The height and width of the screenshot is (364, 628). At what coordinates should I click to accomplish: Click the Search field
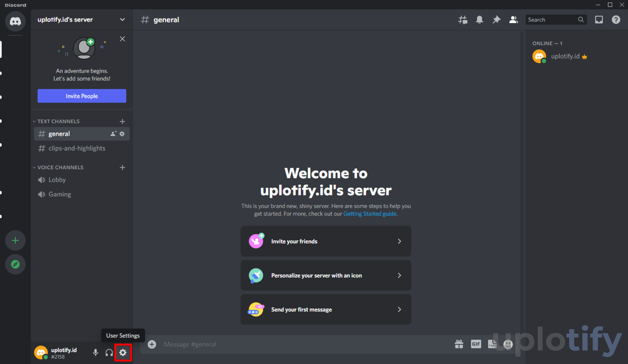click(556, 20)
